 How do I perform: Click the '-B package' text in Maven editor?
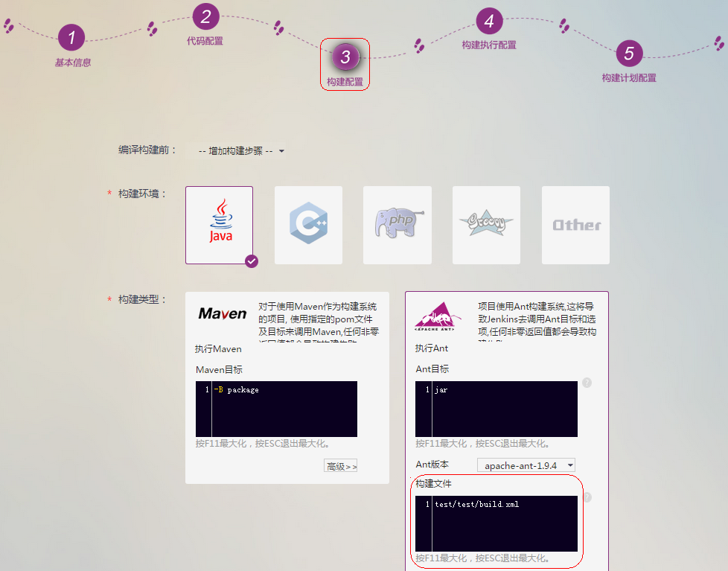[237, 390]
